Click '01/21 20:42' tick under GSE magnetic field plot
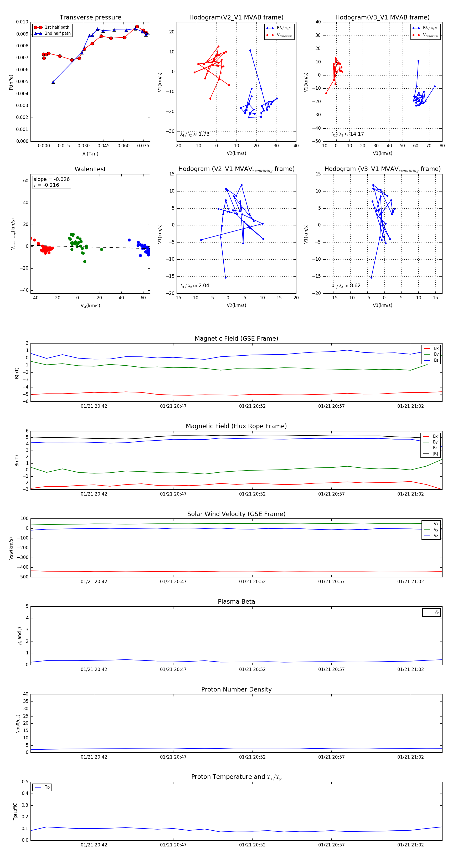 click(94, 406)
